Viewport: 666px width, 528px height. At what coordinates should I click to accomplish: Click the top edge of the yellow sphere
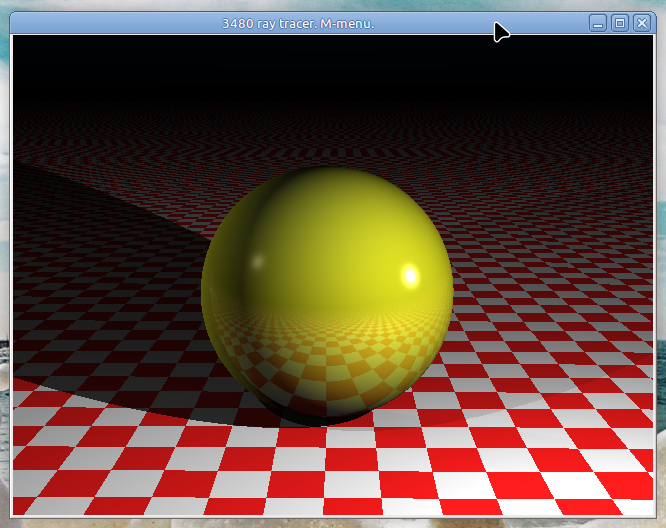click(327, 172)
